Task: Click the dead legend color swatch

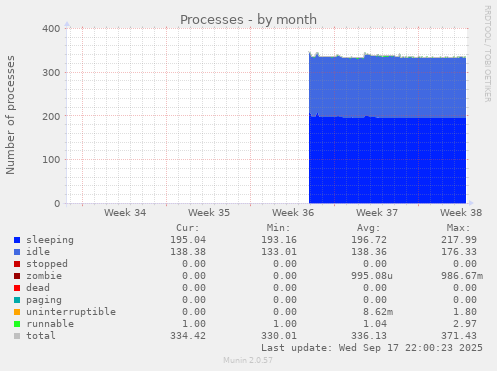Action: click(x=17, y=288)
